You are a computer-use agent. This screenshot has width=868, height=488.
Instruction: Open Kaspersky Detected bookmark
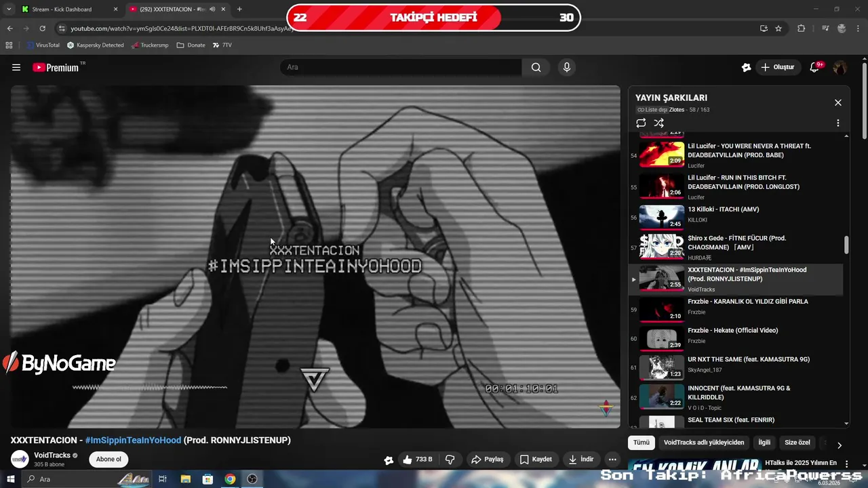pos(96,45)
